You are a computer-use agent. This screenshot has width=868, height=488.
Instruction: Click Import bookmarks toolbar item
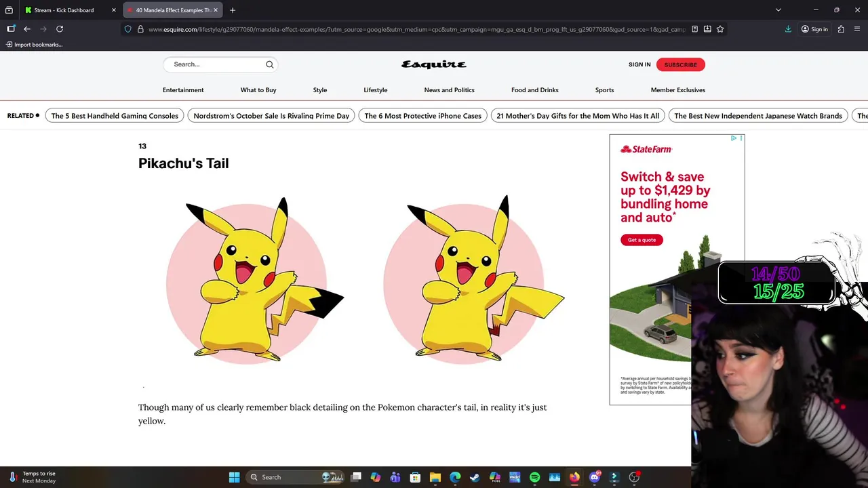point(34,45)
